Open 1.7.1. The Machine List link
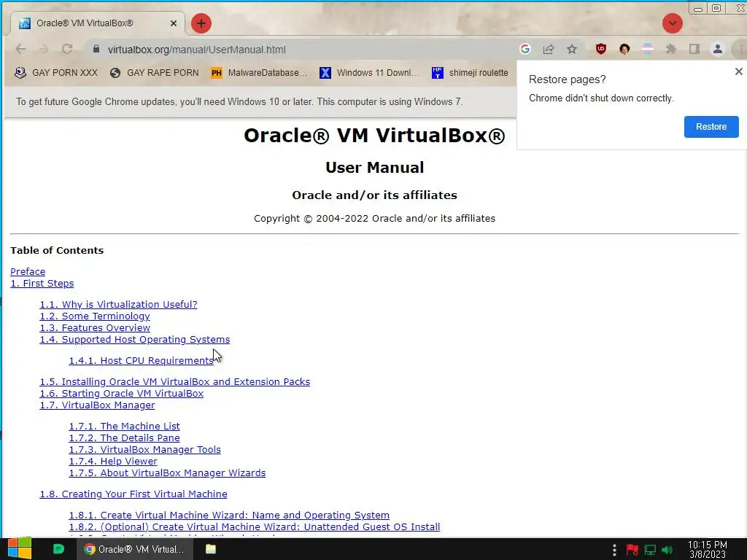747x560 pixels. (124, 426)
